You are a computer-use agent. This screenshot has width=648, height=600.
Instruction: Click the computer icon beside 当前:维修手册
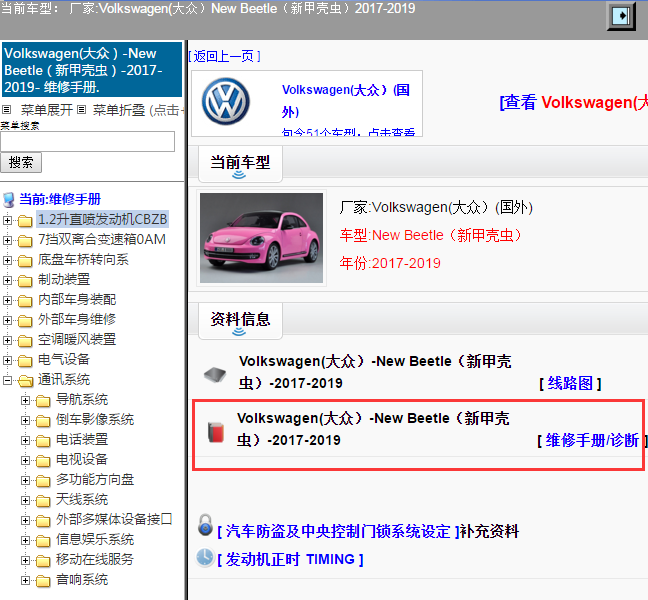(x=9, y=200)
